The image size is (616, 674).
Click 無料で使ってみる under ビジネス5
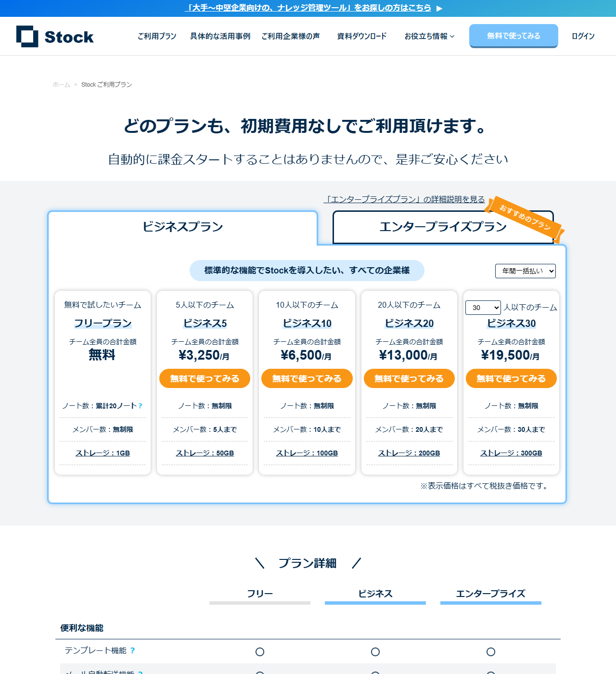[205, 378]
